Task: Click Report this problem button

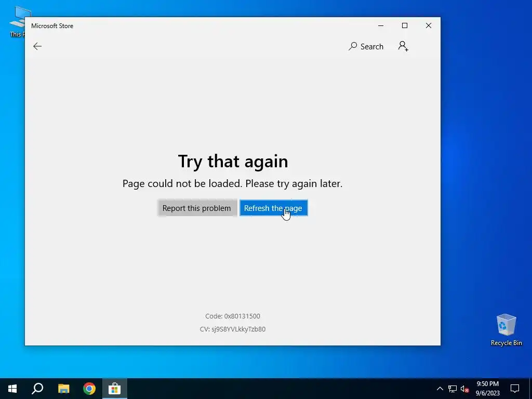Action: tap(197, 208)
